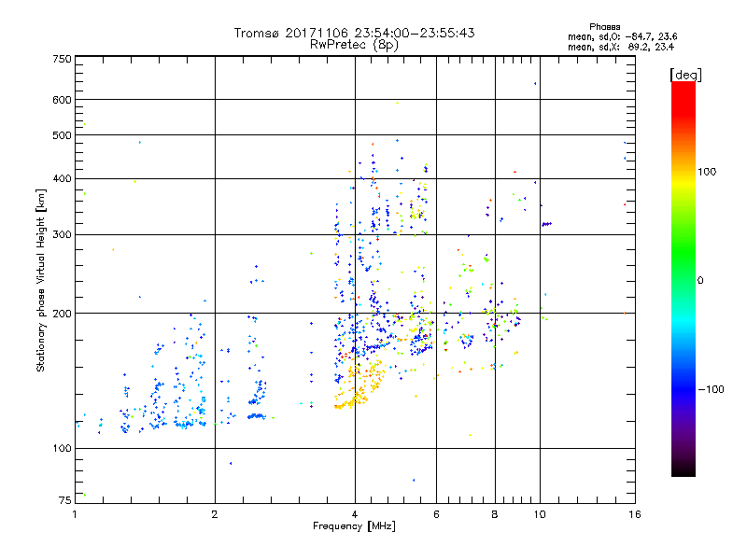Click the colorbar tick label '100'
Screen dimensions: 747x560
click(x=707, y=172)
